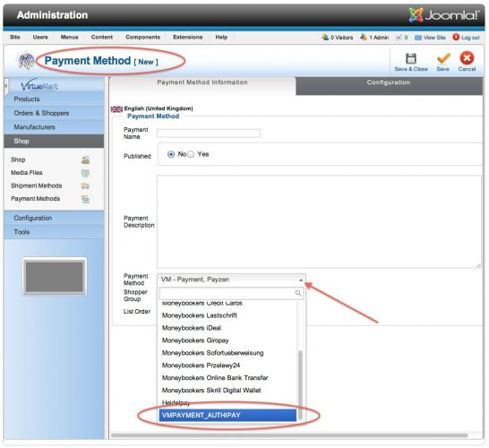Click the gray banner thumbnail in sidebar
This screenshot has width=489, height=448.
pyautogui.click(x=55, y=276)
